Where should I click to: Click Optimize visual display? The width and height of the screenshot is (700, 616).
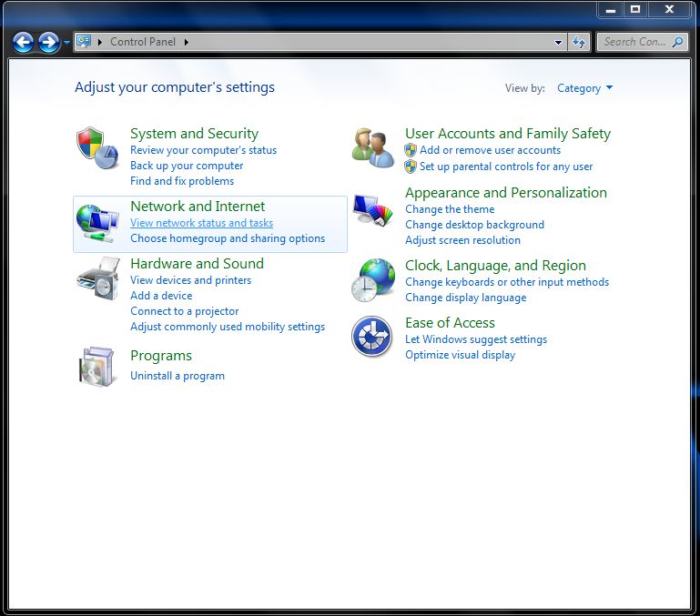click(460, 355)
